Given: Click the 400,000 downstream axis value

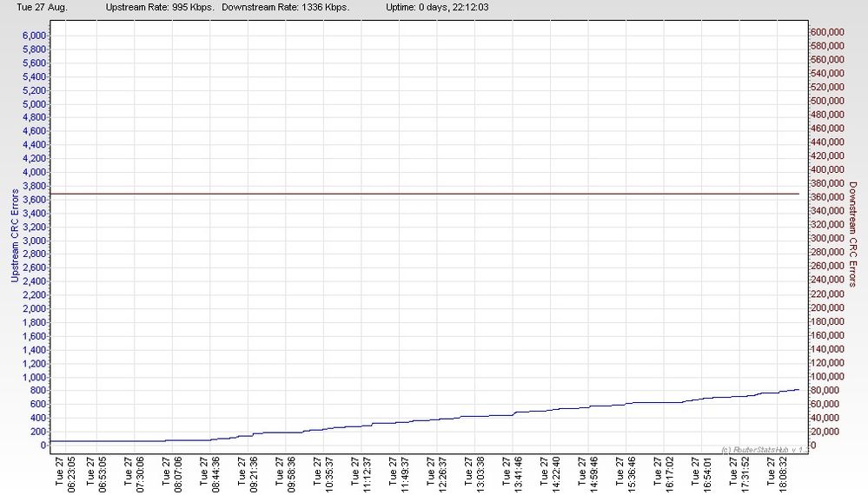Looking at the screenshot, I should point(827,170).
